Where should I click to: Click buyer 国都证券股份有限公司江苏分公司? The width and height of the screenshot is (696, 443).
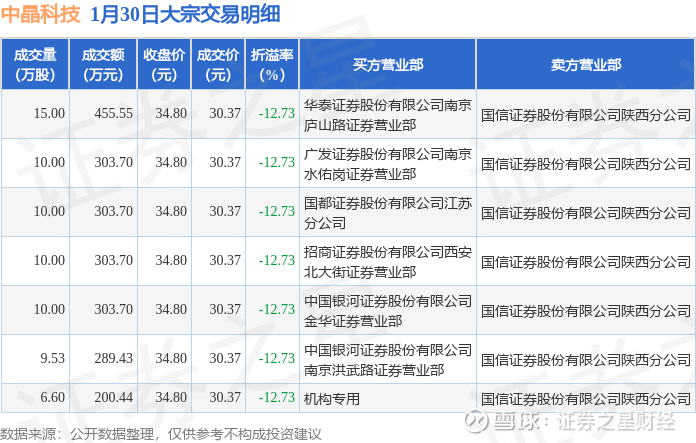(388, 213)
